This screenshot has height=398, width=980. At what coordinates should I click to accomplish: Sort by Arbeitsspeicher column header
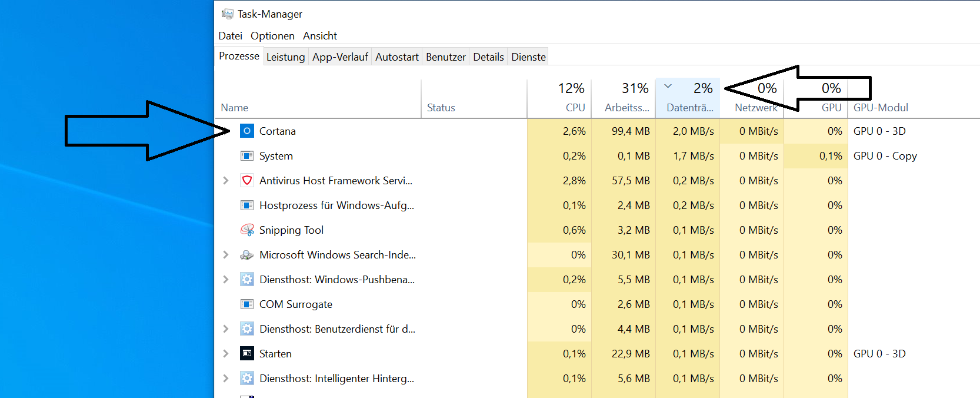tap(623, 98)
